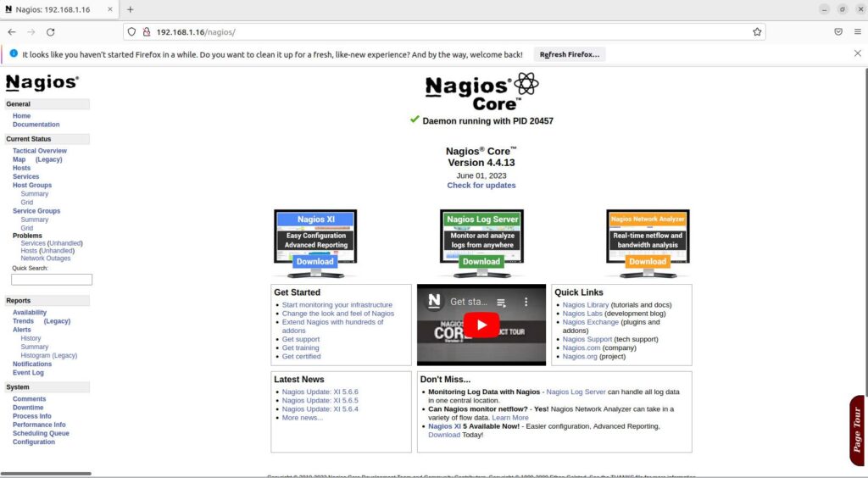Open the video's more options menu

(x=526, y=302)
